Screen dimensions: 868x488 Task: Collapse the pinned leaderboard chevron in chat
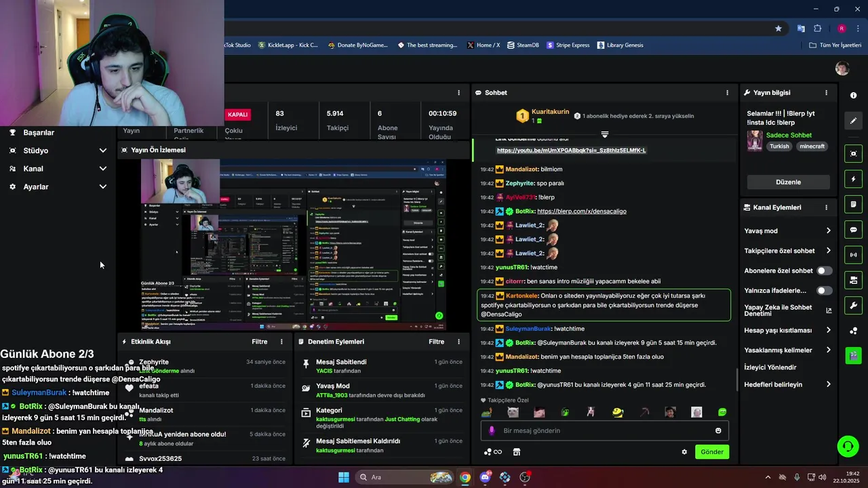pos(605,134)
